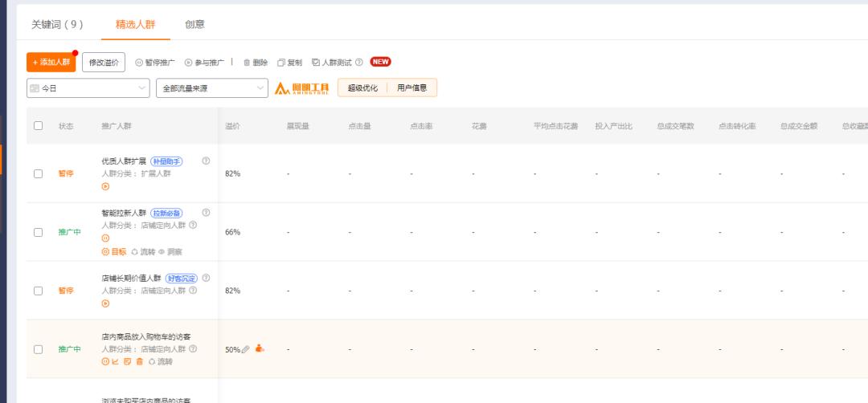Click the 用户信息 button

412,88
